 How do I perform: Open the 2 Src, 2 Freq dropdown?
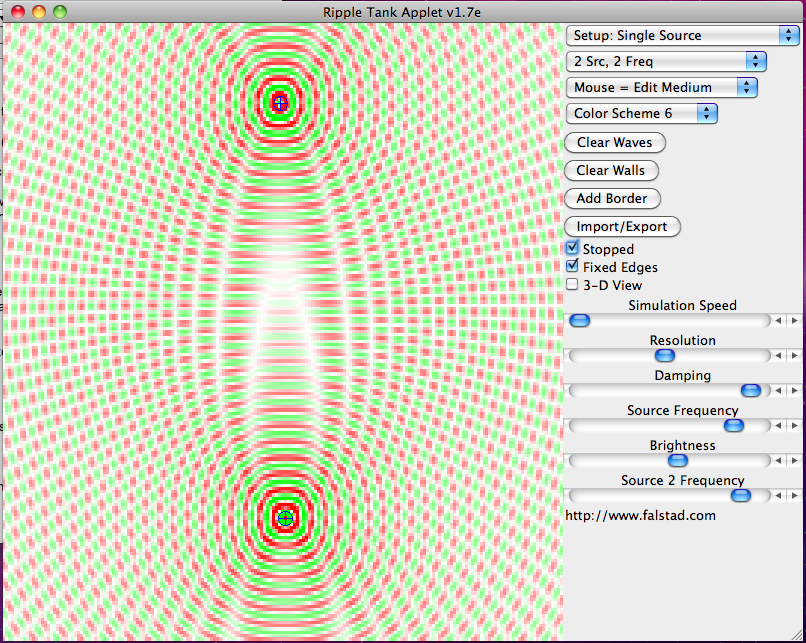tap(666, 62)
